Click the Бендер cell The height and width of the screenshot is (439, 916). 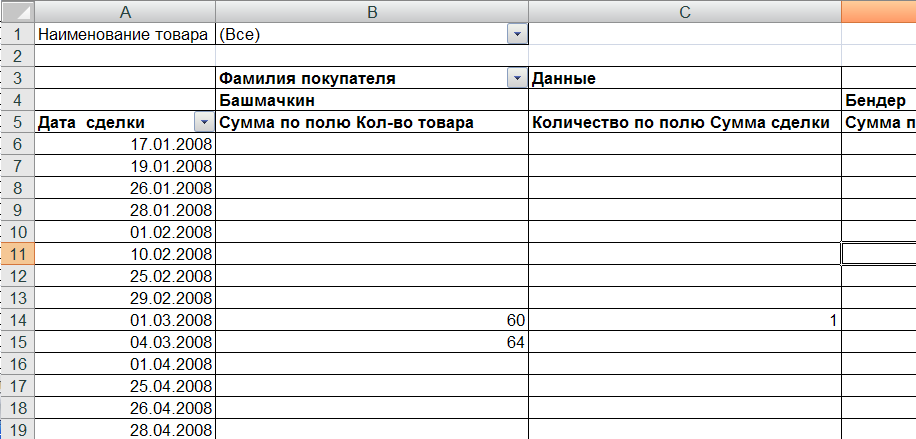pos(879,100)
